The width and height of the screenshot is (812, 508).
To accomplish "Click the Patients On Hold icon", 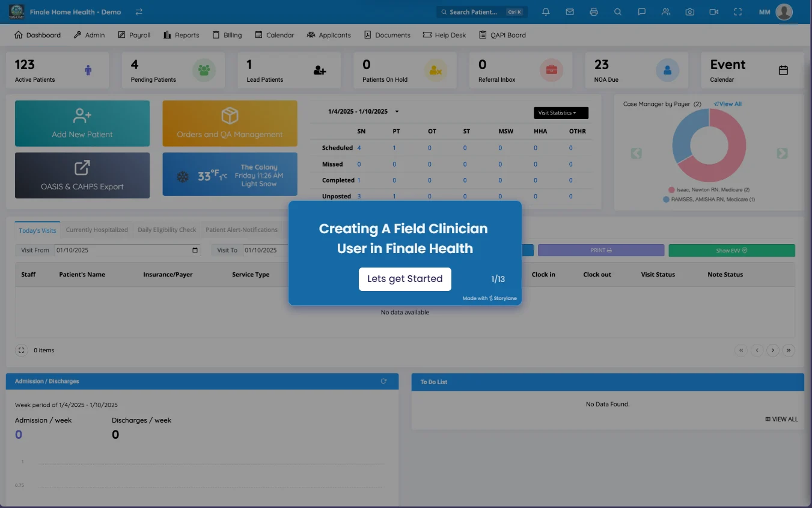I will coord(436,70).
